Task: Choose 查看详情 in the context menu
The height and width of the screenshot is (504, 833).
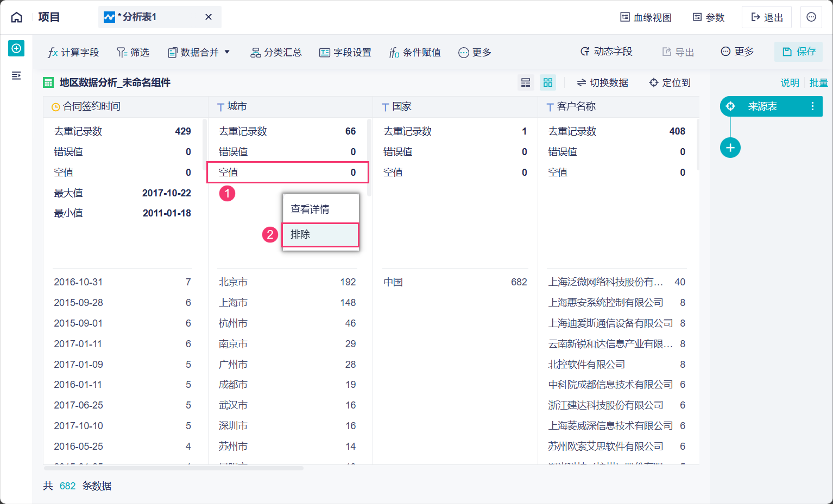Action: [320, 209]
